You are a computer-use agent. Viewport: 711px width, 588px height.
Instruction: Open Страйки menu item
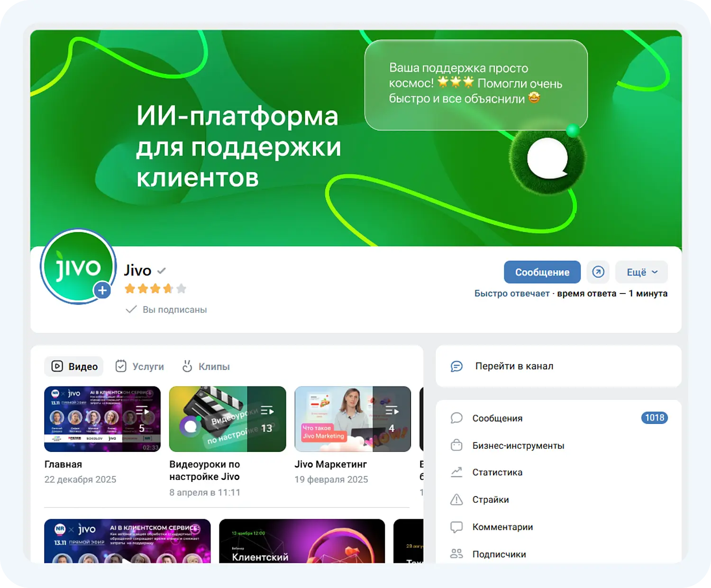point(559,500)
